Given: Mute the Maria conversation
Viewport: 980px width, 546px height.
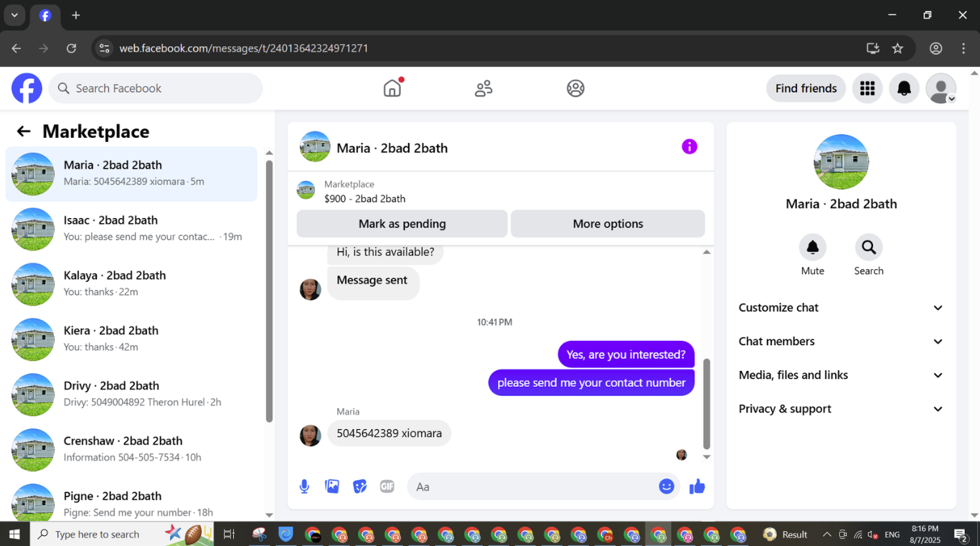Looking at the screenshot, I should [813, 248].
